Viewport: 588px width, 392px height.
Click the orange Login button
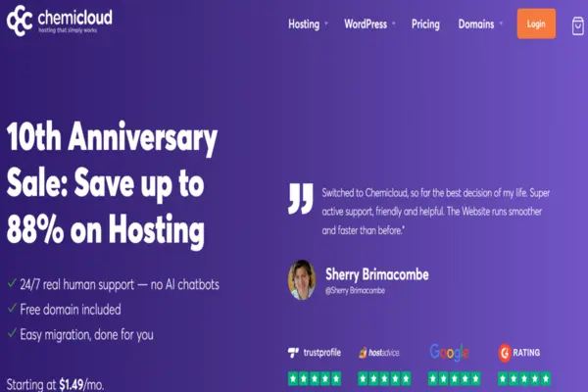click(x=536, y=24)
